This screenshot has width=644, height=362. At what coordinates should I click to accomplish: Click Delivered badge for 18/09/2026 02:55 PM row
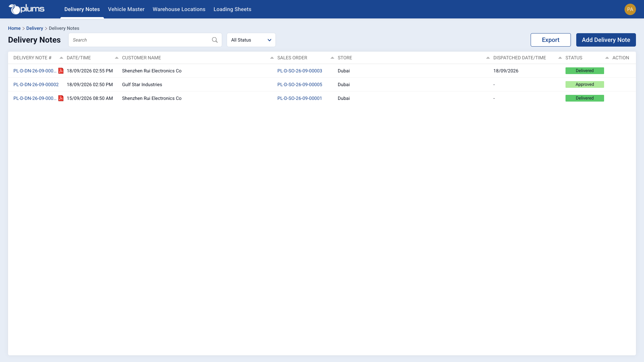point(585,71)
